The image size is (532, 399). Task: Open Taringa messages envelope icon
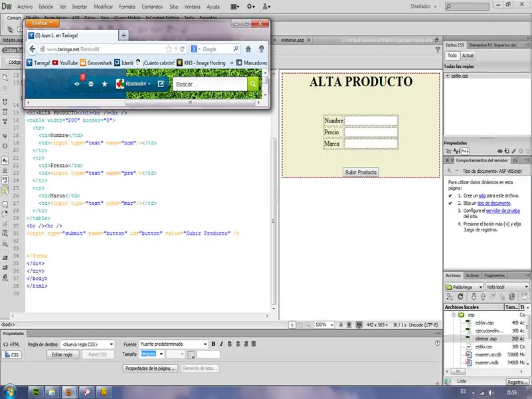91,84
